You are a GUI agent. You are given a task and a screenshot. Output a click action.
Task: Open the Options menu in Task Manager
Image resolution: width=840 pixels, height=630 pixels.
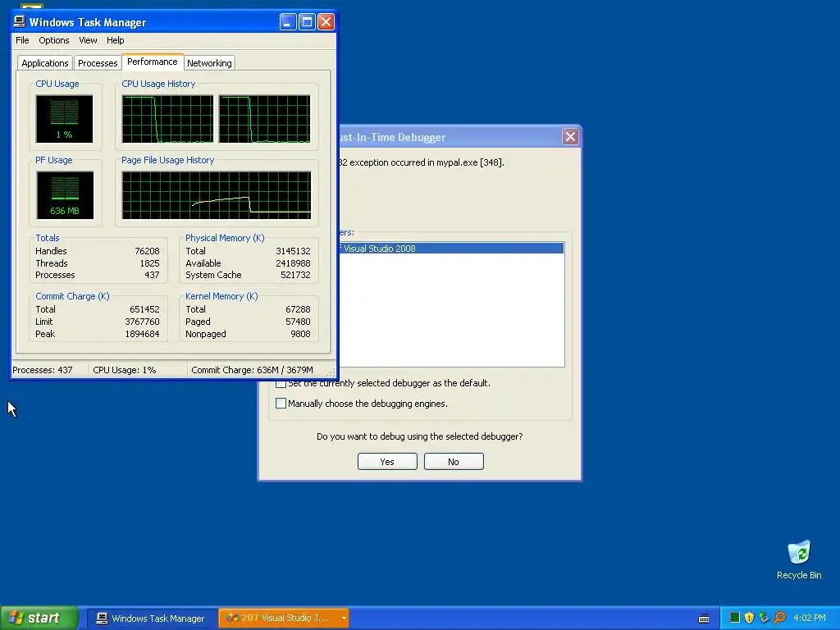point(53,40)
